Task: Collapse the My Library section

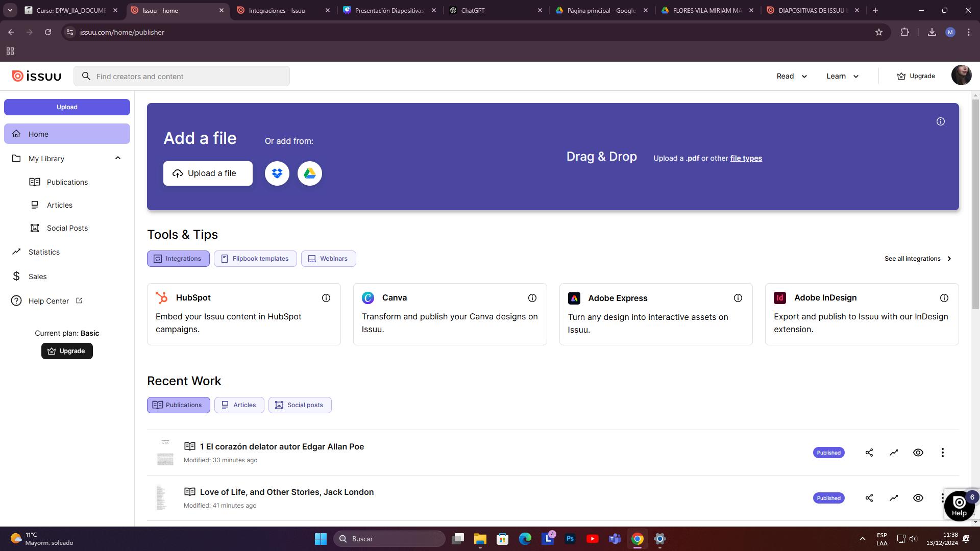Action: pyautogui.click(x=118, y=158)
